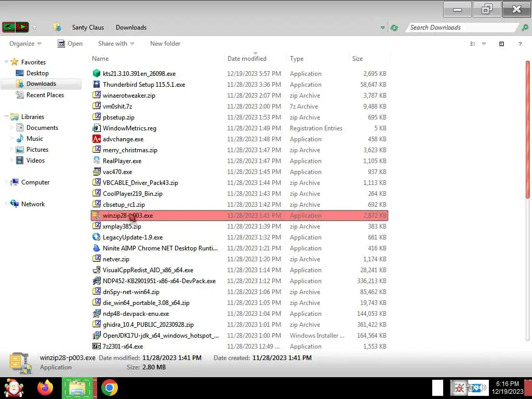
Task: Open the Share with menu
Action: [x=116, y=44]
